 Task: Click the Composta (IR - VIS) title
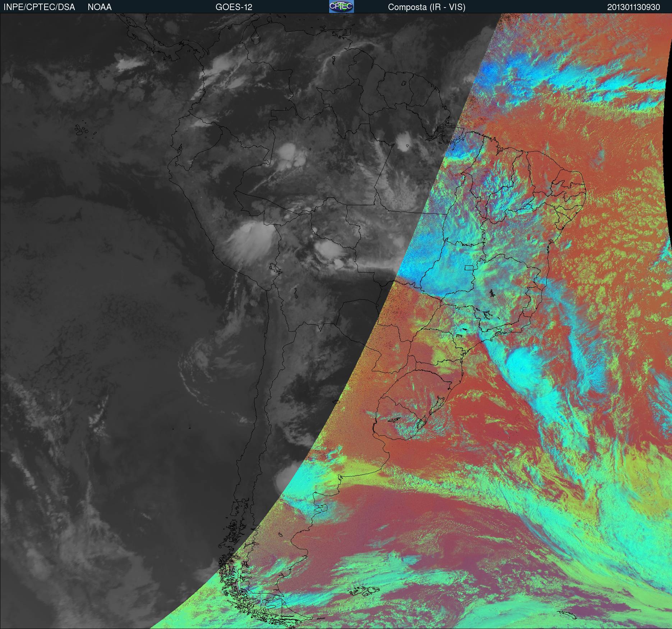427,7
